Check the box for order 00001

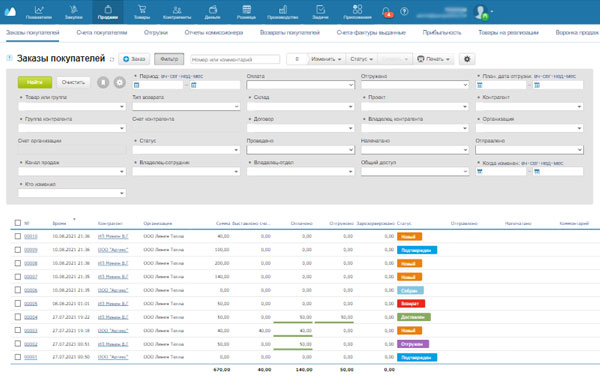pyautogui.click(x=18, y=357)
